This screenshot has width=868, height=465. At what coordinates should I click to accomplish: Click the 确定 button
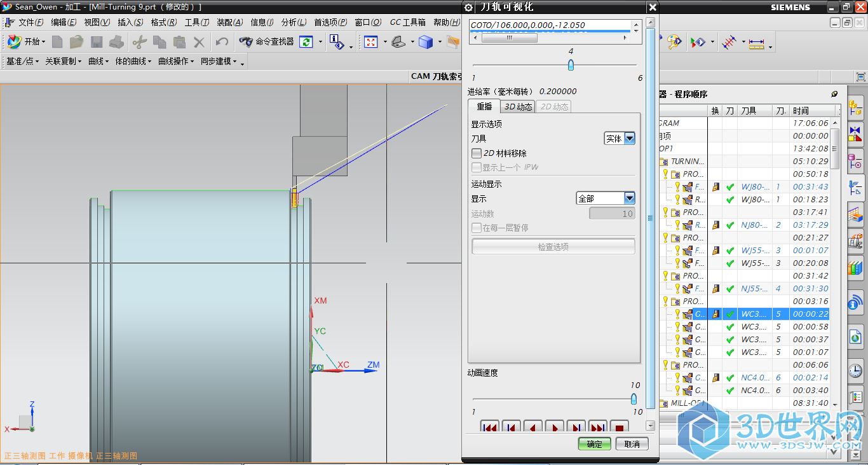pyautogui.click(x=594, y=444)
